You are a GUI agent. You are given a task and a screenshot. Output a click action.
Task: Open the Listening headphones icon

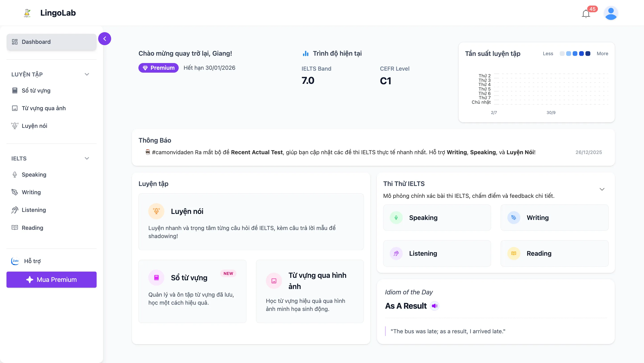click(x=15, y=210)
